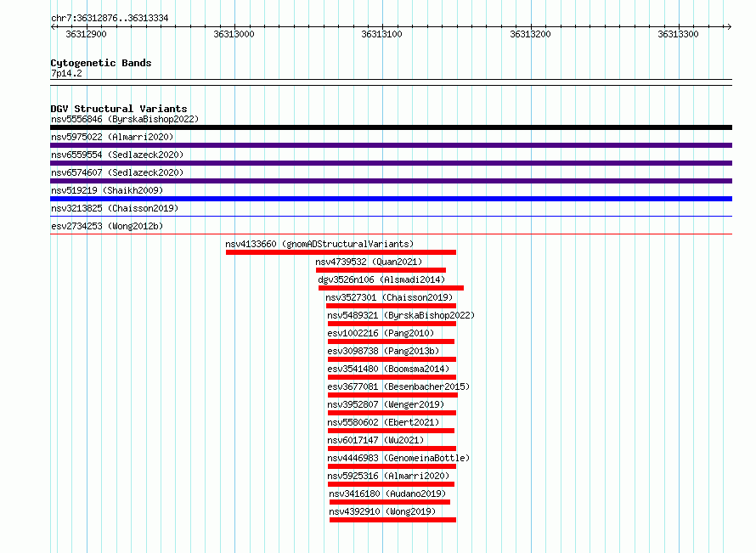Screen dimensions: 756x553
Task: Click the blue bar under nsv519219
Action: (x=391, y=199)
